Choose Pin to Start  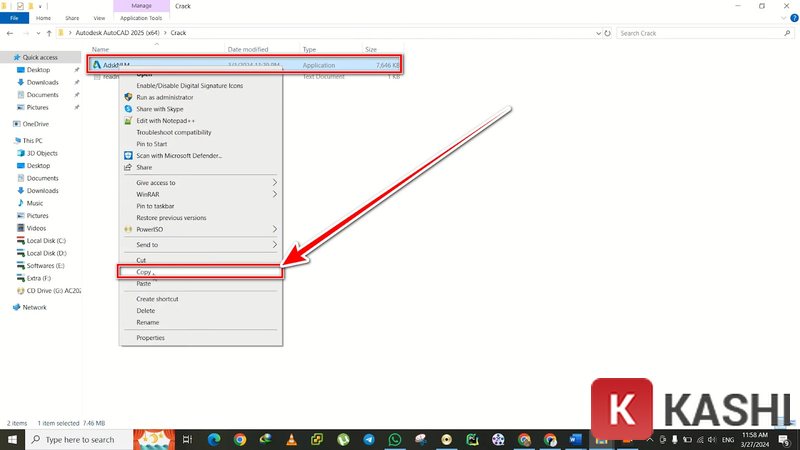(x=201, y=144)
